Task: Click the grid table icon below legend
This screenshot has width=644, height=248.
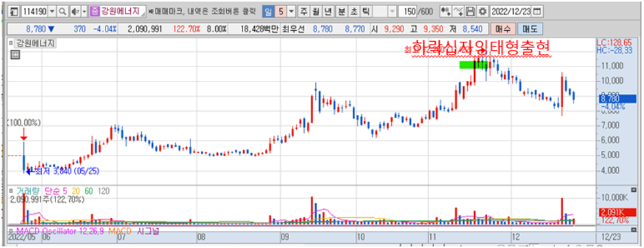Action: [15, 54]
